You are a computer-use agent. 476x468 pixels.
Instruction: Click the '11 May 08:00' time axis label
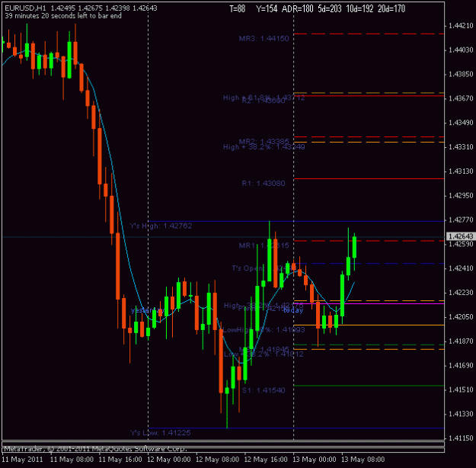point(72,459)
